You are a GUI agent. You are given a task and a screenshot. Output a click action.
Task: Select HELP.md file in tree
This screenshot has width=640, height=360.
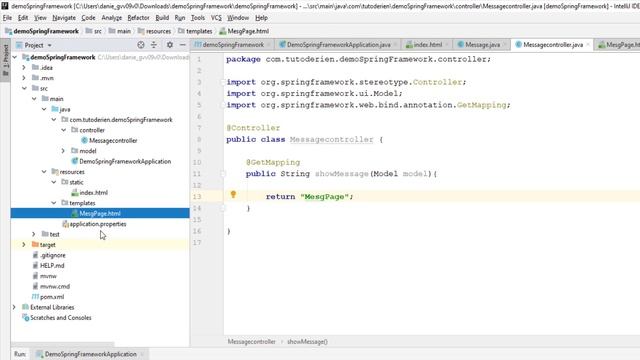coord(52,266)
